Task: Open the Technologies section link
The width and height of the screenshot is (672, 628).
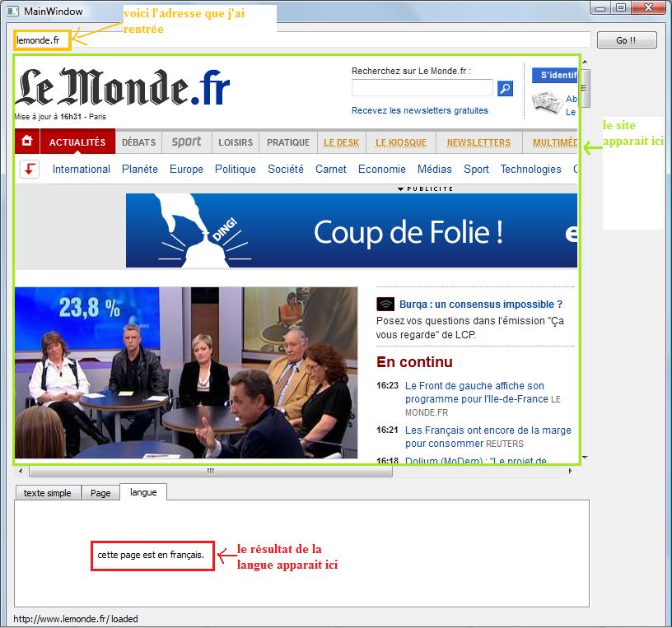Action: point(530,170)
